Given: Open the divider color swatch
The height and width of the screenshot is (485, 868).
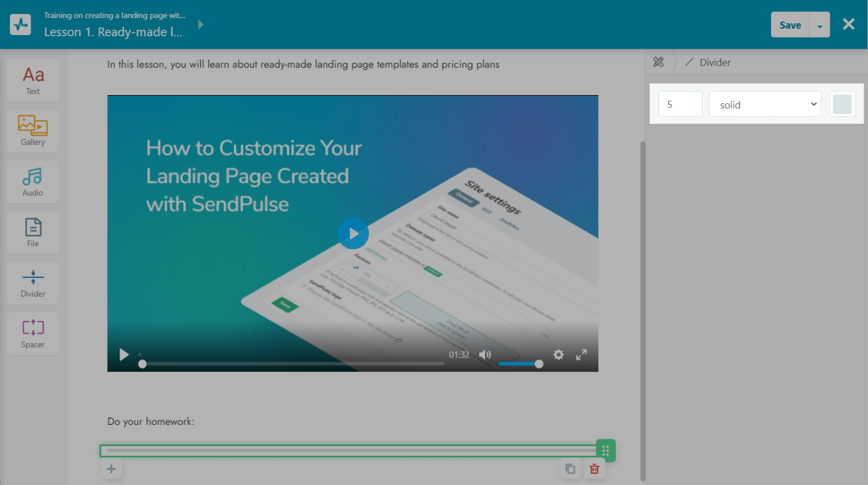Looking at the screenshot, I should 842,105.
